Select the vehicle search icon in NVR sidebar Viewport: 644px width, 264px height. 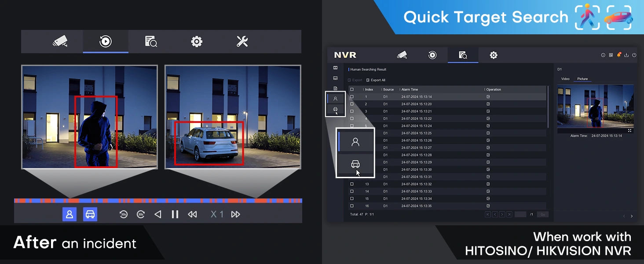pos(335,109)
